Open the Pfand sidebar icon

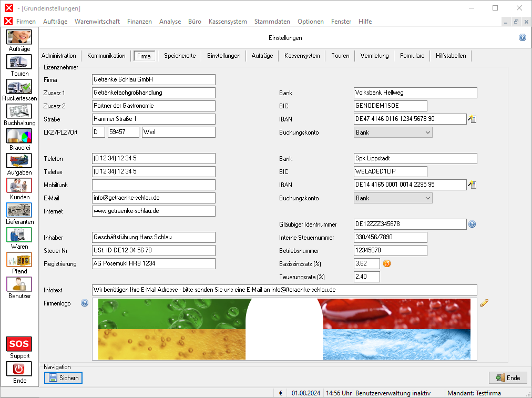tap(19, 260)
